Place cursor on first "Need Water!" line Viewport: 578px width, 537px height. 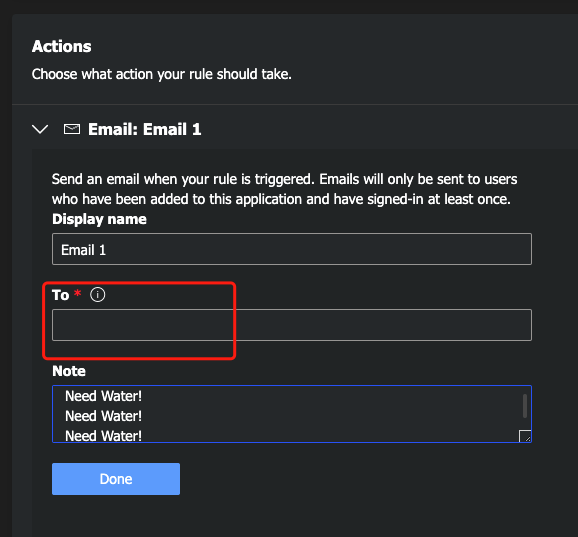click(x=103, y=396)
